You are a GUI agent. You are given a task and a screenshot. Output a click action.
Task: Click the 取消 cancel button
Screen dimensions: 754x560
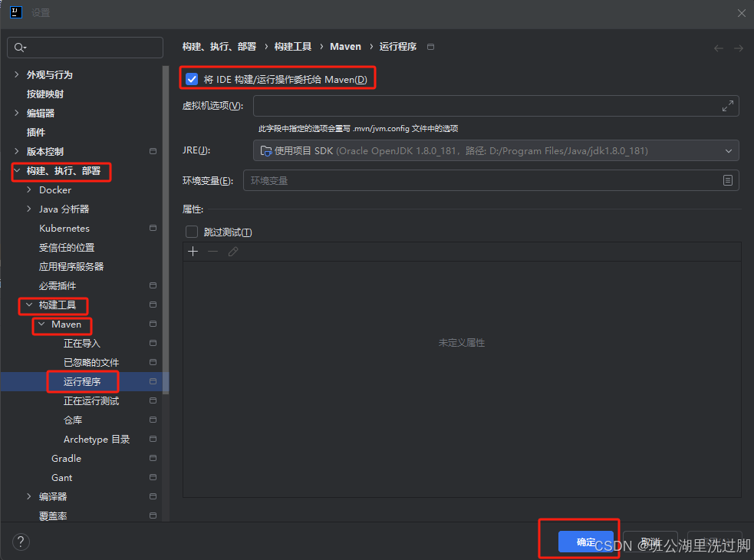pyautogui.click(x=650, y=542)
